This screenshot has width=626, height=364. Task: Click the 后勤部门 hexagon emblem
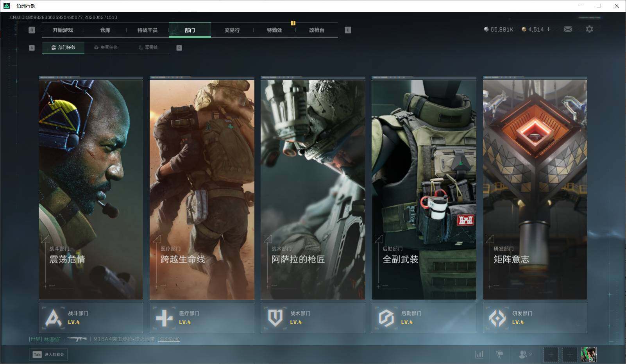[386, 318]
